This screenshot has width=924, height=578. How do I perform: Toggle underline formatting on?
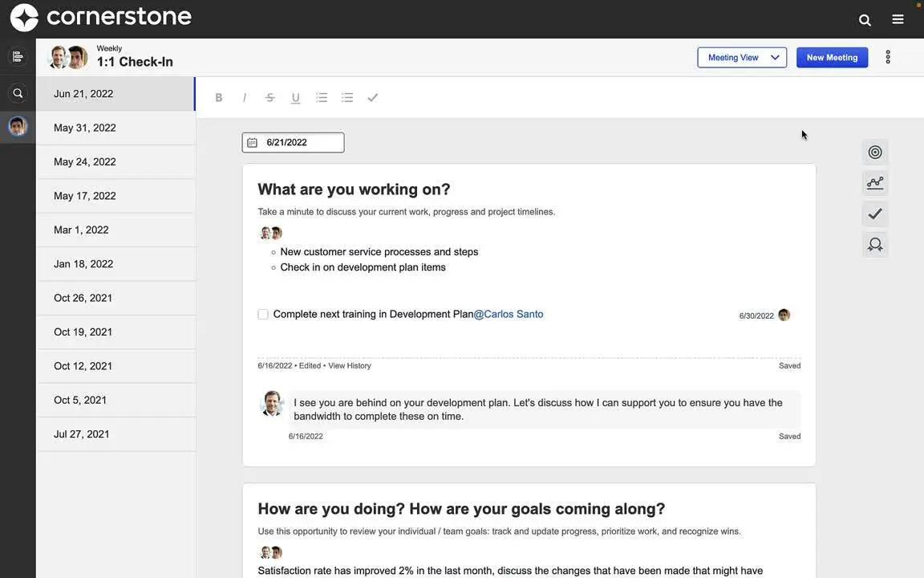(293, 96)
